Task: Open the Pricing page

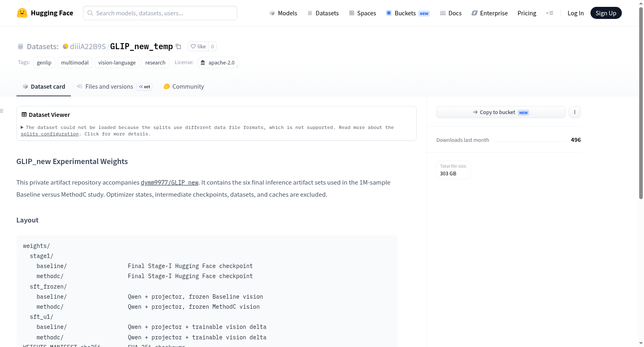Action: coord(527,13)
